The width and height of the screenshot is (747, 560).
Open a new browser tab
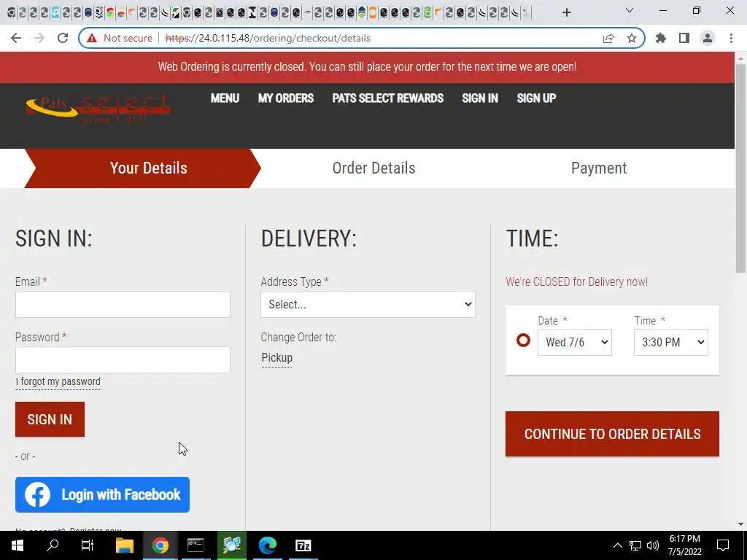566,12
